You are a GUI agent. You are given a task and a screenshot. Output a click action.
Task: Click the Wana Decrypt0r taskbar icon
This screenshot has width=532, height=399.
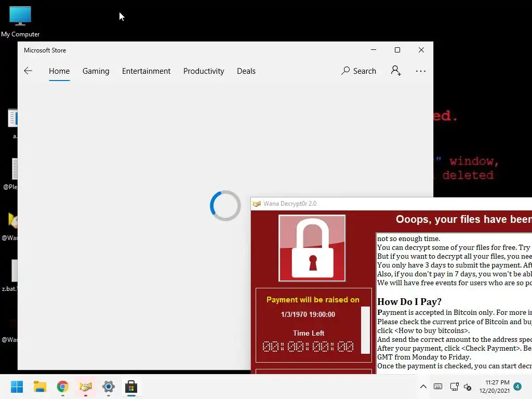pos(86,387)
